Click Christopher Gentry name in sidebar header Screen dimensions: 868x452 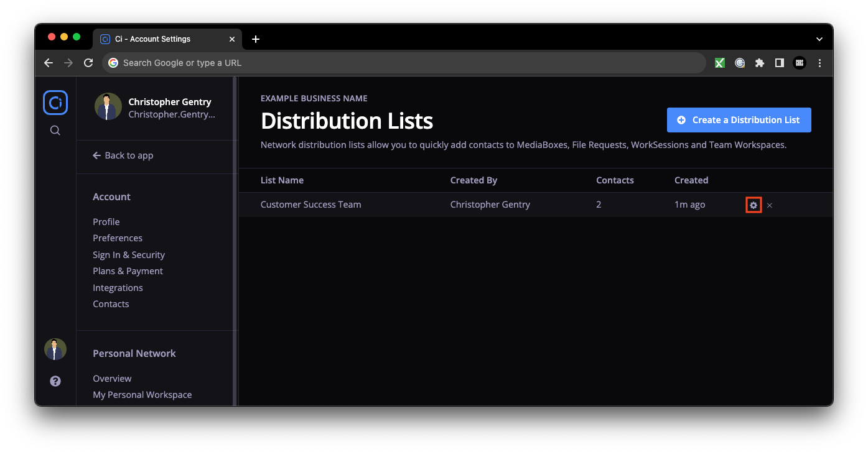pyautogui.click(x=170, y=102)
